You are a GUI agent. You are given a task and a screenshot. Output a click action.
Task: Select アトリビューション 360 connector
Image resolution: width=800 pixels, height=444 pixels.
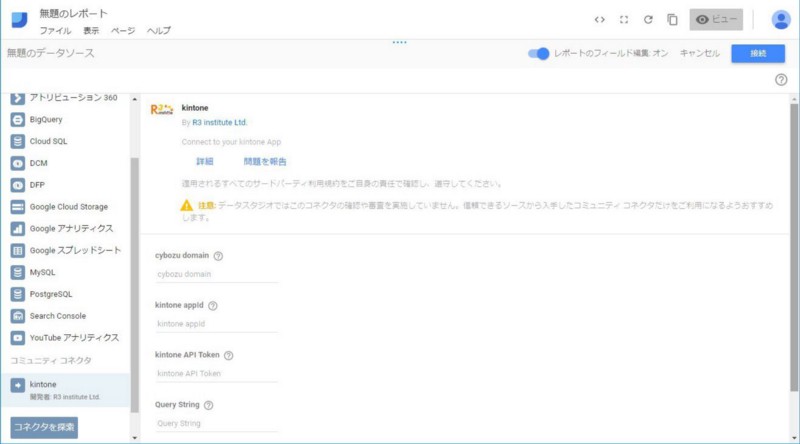point(65,97)
